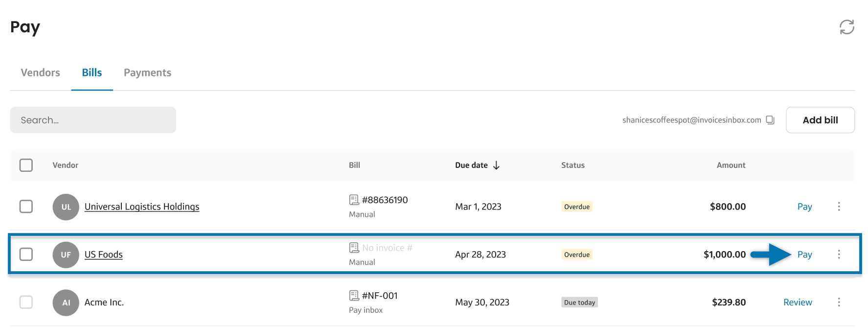Select the Bills tab
Viewport: 868px width, 328px height.
coord(92,72)
